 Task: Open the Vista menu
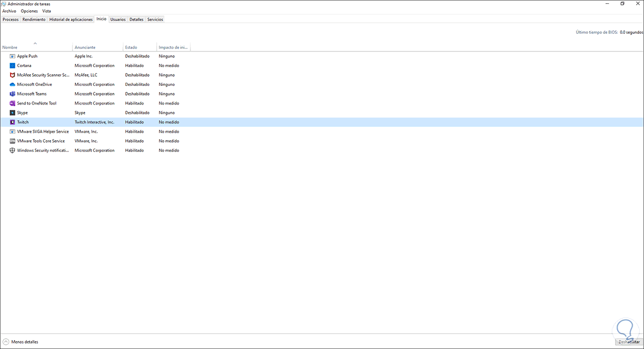click(47, 11)
